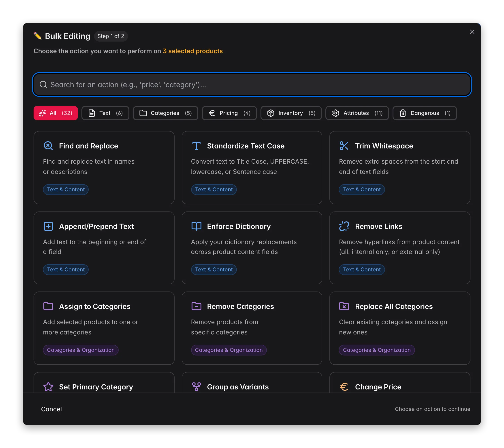Click the pencil icon beside Bulk Editing
Screen dimensions: 504x448
[x=37, y=36]
